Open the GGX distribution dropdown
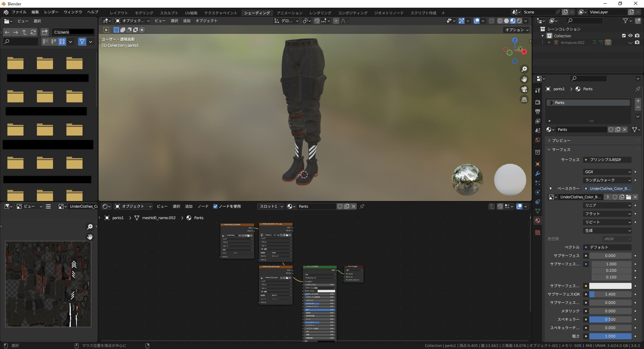 (608, 172)
